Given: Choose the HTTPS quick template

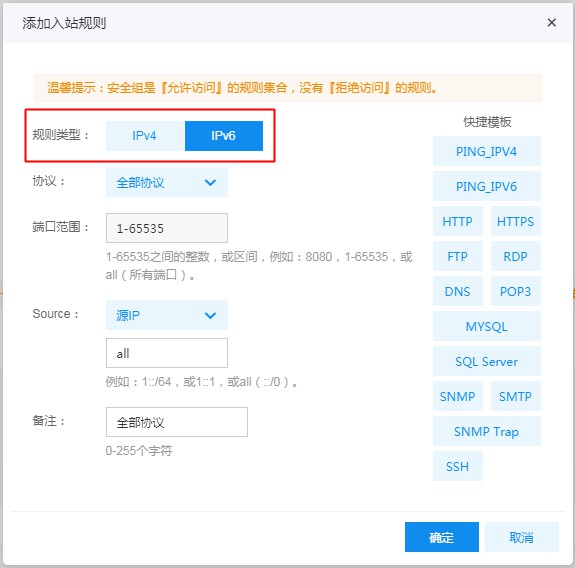Looking at the screenshot, I should pos(516,221).
